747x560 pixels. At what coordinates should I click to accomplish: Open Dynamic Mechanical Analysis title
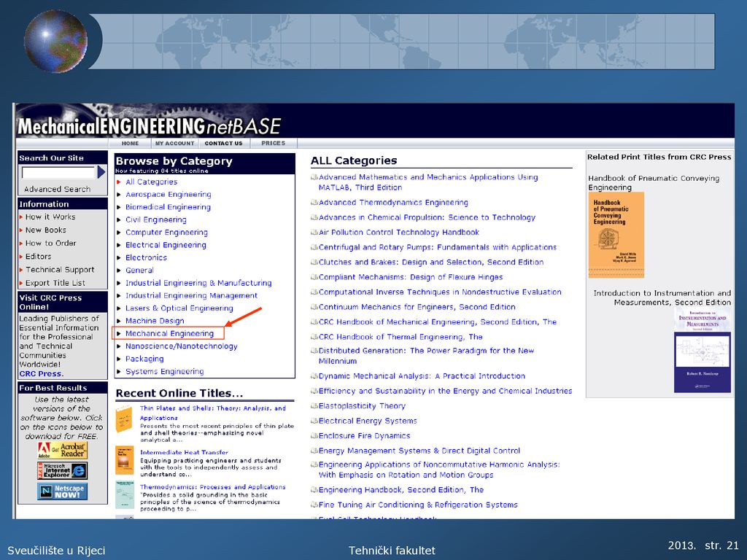coord(422,376)
